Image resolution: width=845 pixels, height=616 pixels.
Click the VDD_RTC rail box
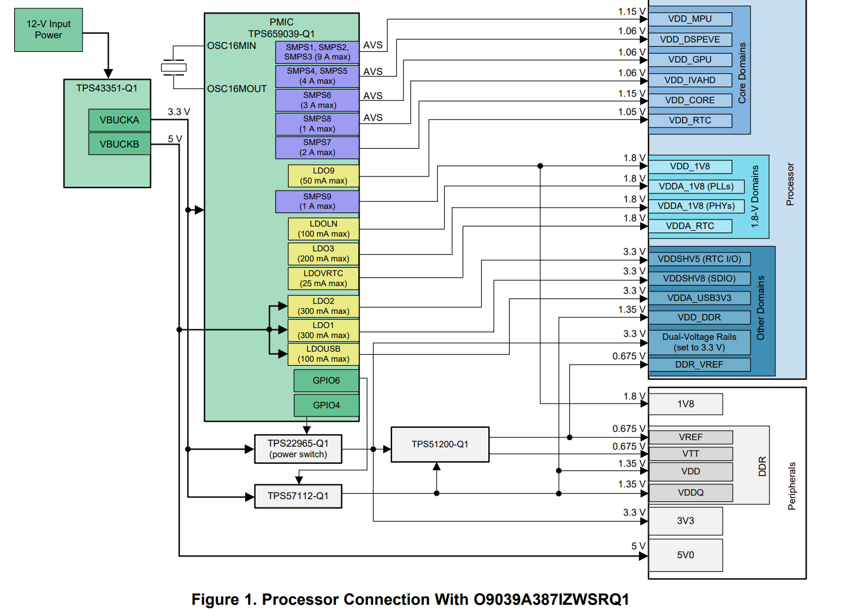coord(690,120)
